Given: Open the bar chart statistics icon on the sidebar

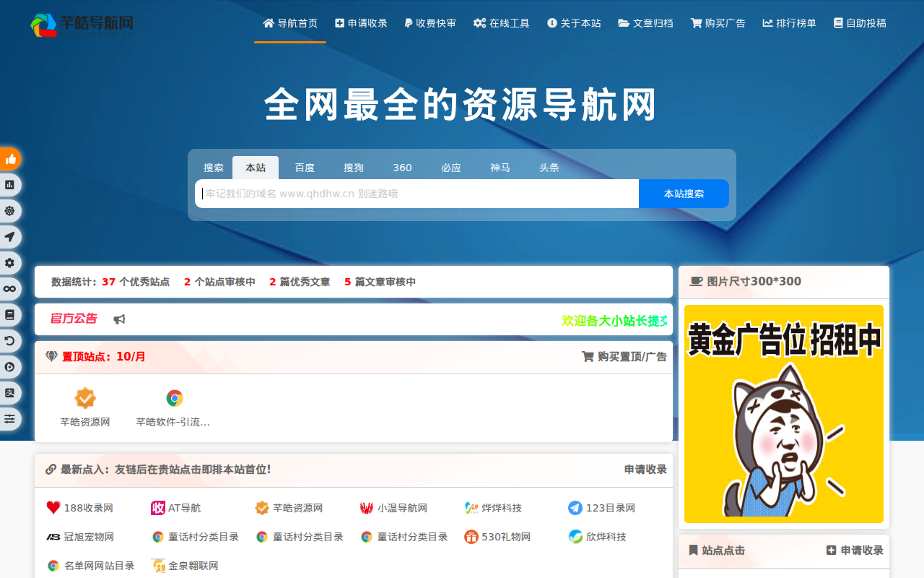Looking at the screenshot, I should (10, 184).
